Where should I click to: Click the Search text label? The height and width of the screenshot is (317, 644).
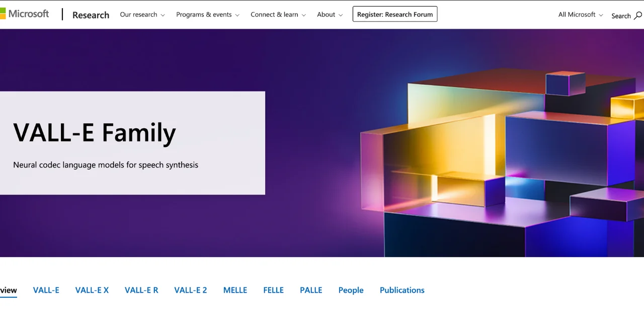point(621,16)
